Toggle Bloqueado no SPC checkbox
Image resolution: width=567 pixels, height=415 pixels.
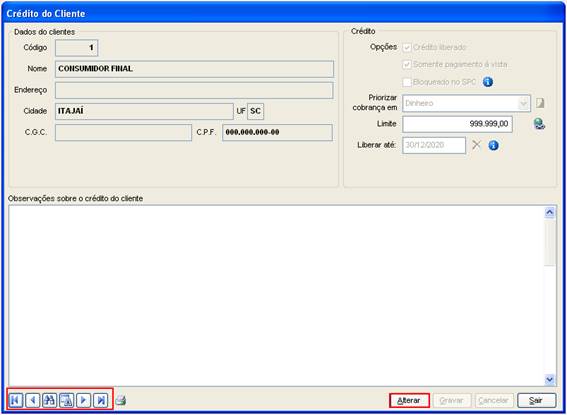pyautogui.click(x=407, y=82)
